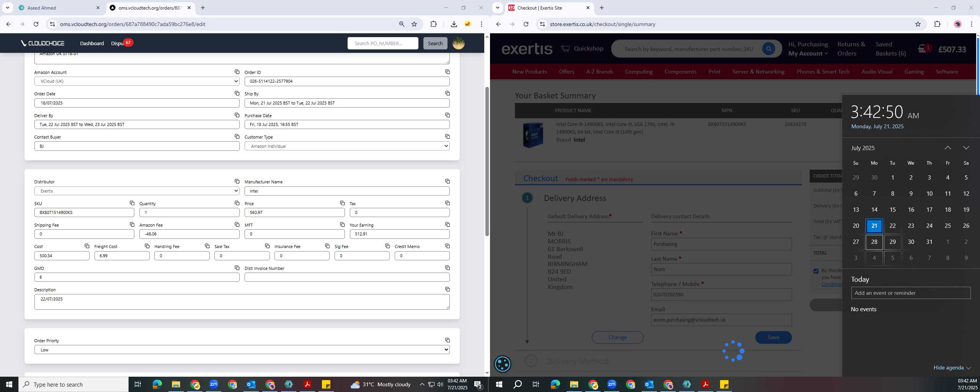The height and width of the screenshot is (392, 980).
Task: Click the Type here to search box
Action: (x=73, y=384)
